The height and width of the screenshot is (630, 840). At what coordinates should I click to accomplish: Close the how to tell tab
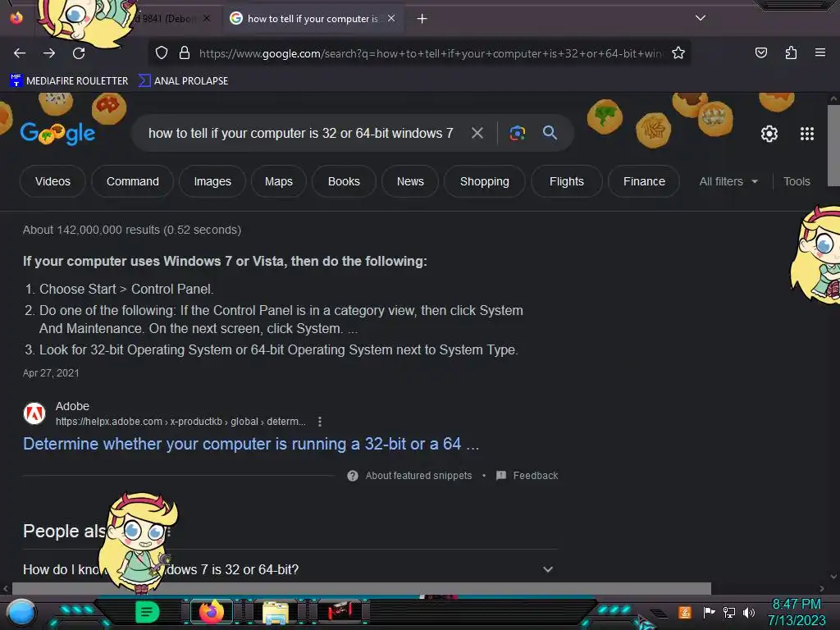tap(391, 19)
